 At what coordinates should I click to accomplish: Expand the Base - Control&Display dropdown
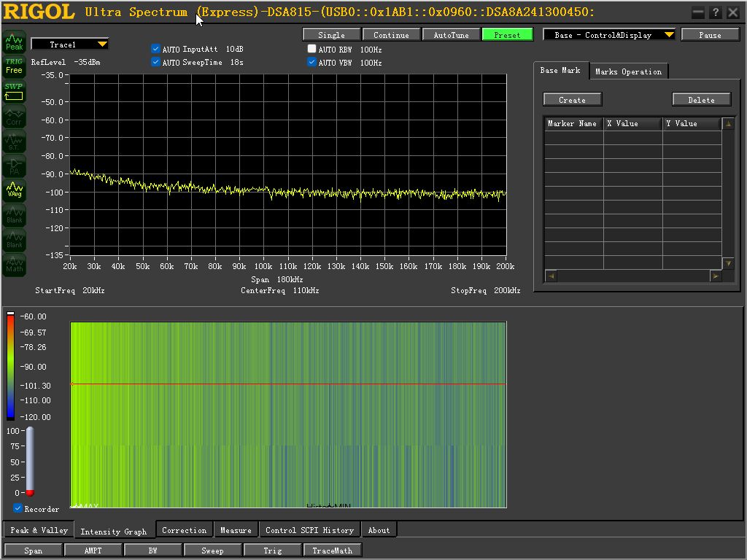(x=609, y=35)
